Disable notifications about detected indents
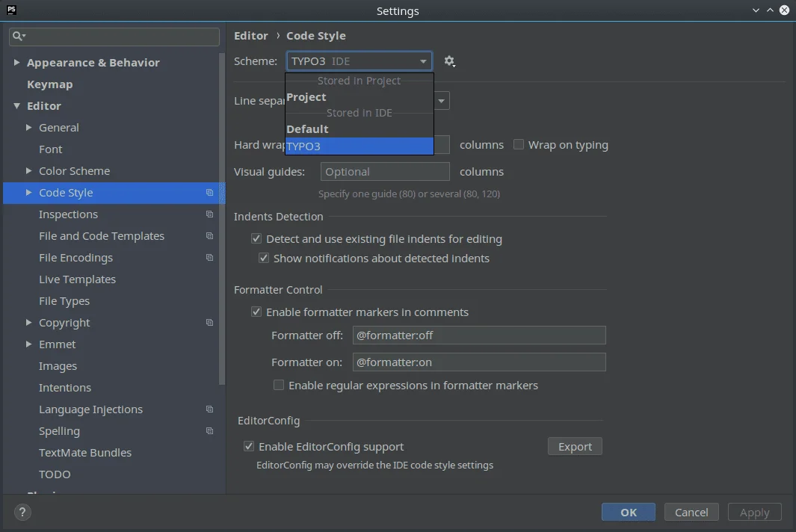This screenshot has width=796, height=532. tap(264, 258)
